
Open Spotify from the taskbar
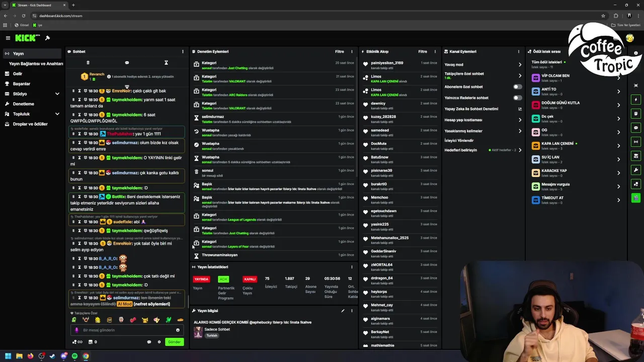point(74,356)
